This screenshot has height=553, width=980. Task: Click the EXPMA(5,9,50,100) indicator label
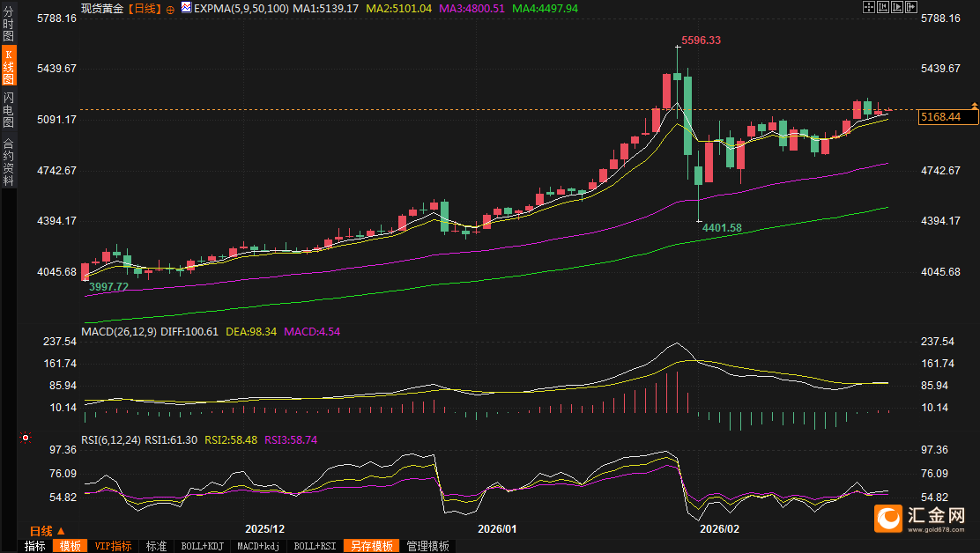point(241,9)
